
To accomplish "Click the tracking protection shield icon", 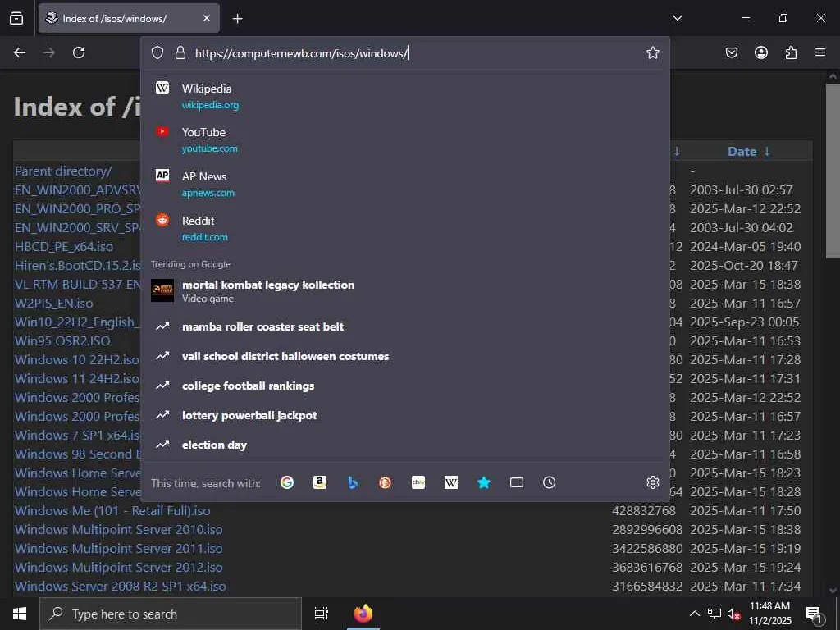I will click(x=157, y=52).
